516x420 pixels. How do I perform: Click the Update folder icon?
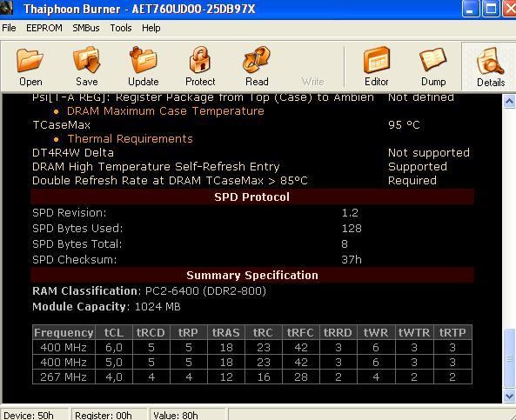point(144,59)
